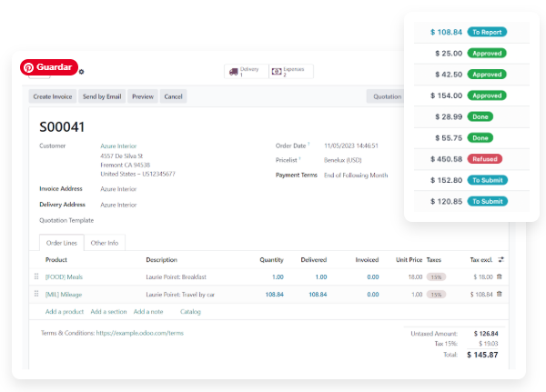Open the Pricelist Benelux (USD) field
The image size is (546, 392).
[x=349, y=160]
